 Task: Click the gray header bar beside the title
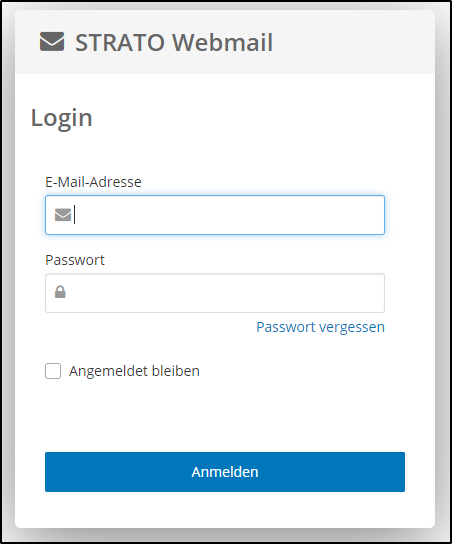354,42
